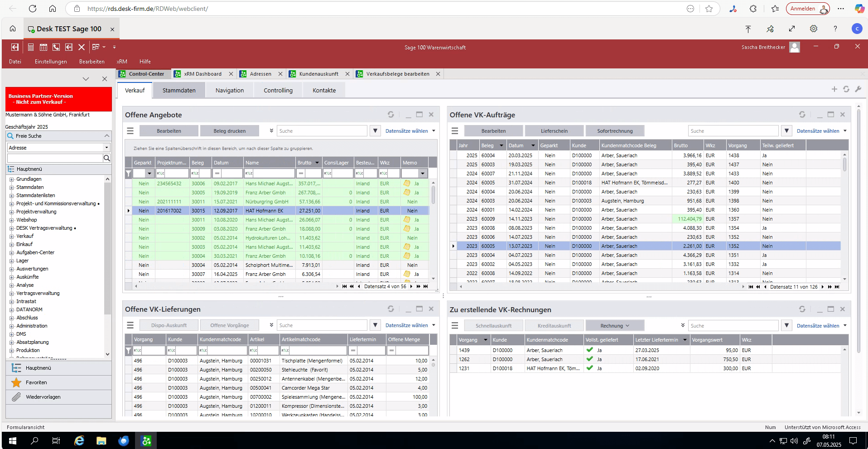The height and width of the screenshot is (449, 868).
Task: Click the upload arrow icon in RDWeb bar
Action: [x=748, y=29]
